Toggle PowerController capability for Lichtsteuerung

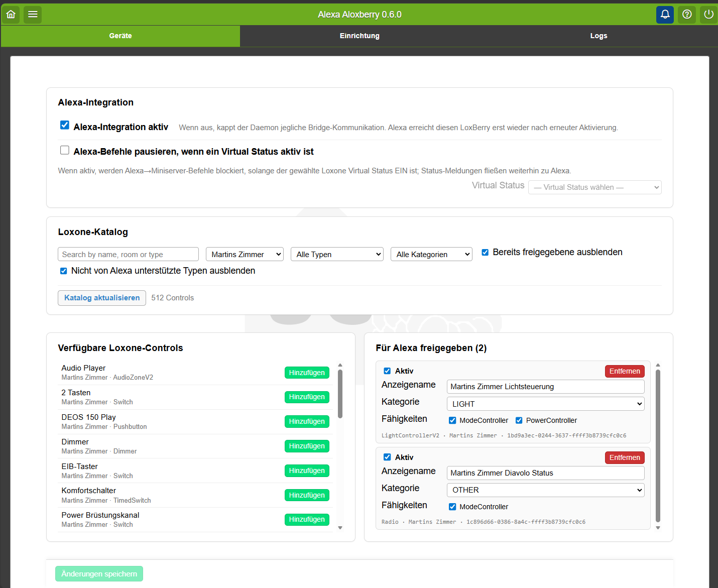(519, 421)
